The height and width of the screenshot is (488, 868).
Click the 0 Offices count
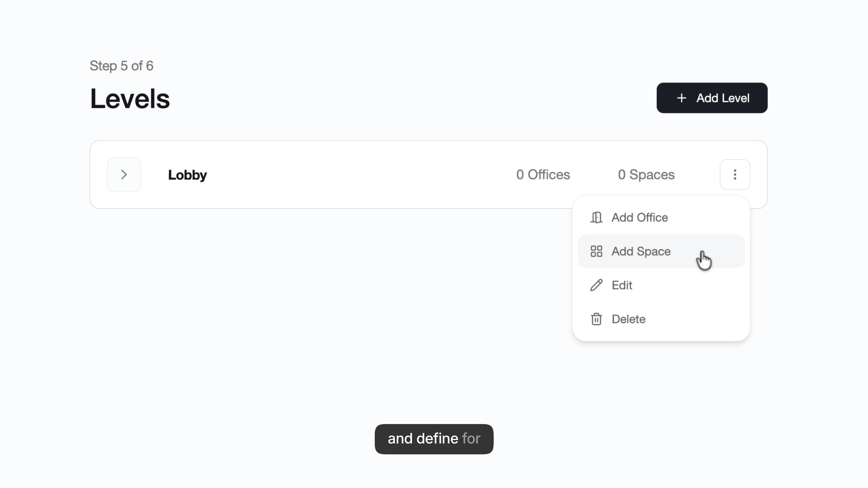(543, 174)
